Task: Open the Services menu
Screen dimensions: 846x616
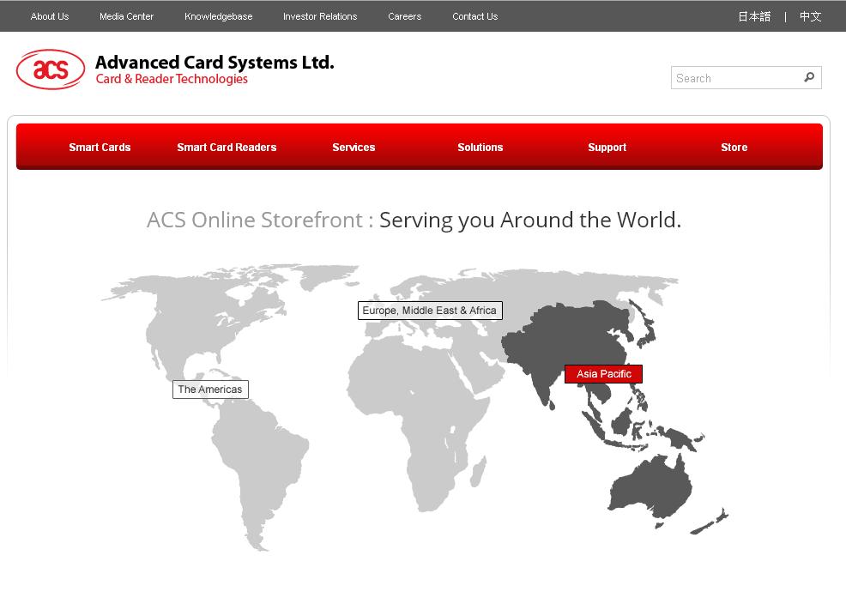Action: 354,148
